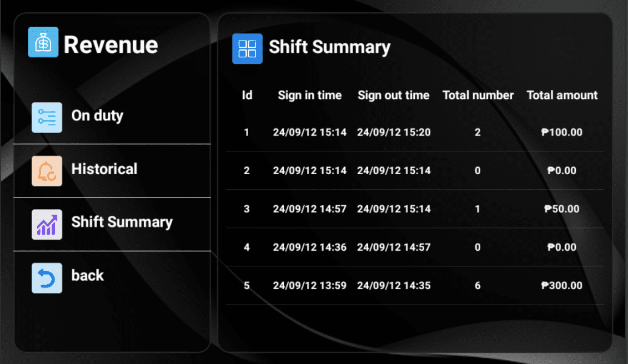Screen dimensions: 628x364
Task: Select shift row with ₱300.00 amount
Action: pos(415,286)
